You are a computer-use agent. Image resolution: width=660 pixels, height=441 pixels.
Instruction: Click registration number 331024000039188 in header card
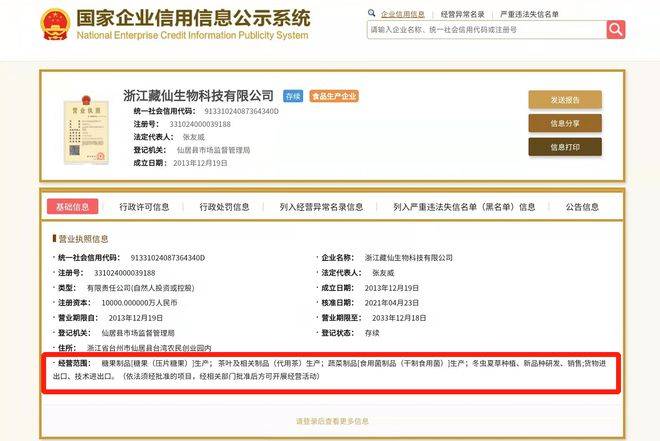(x=200, y=124)
